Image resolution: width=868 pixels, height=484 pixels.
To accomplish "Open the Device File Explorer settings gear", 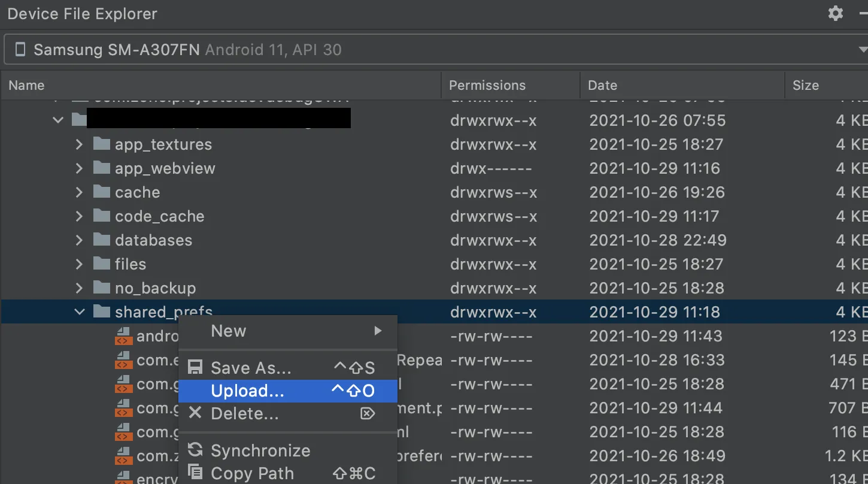I will tap(836, 14).
